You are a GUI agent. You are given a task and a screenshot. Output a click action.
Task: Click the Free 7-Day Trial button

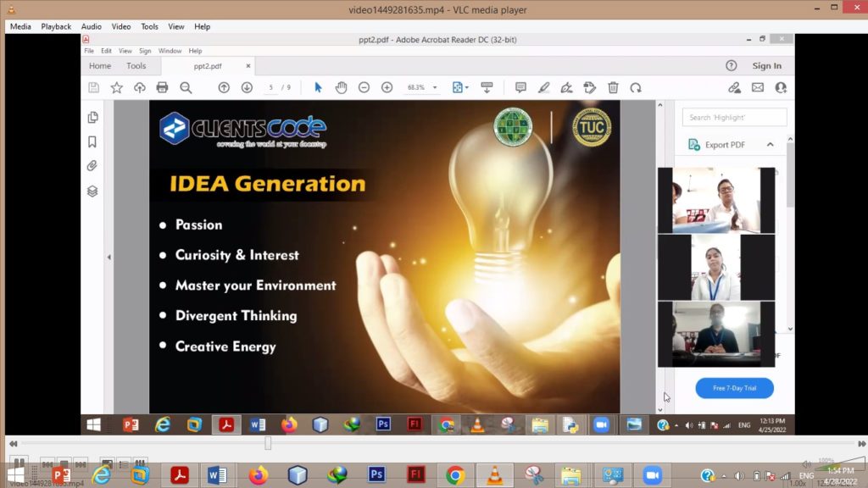pos(734,388)
